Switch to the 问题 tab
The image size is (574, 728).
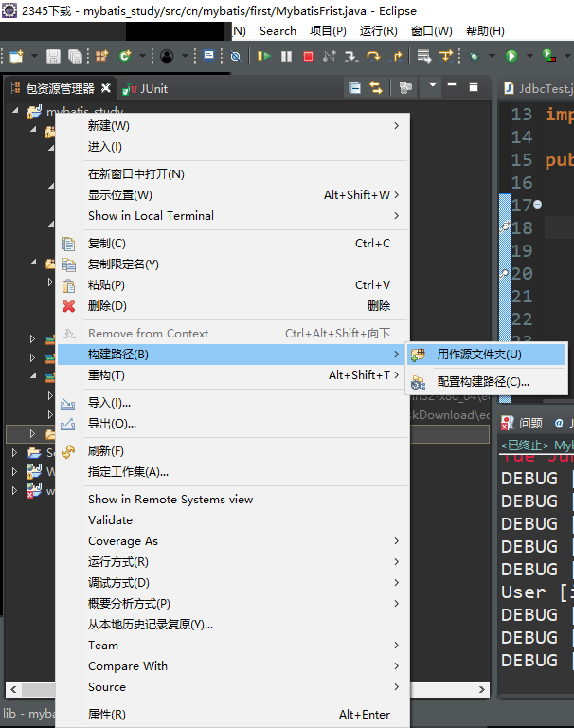click(523, 423)
